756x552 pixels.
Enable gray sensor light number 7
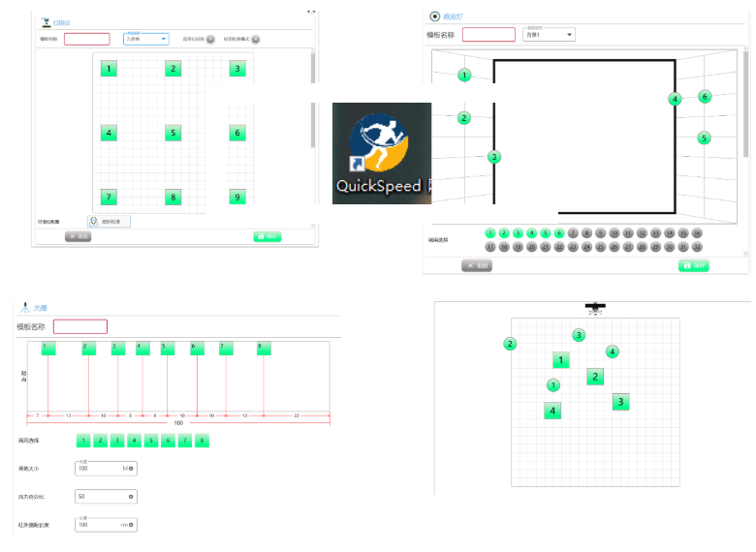click(573, 233)
